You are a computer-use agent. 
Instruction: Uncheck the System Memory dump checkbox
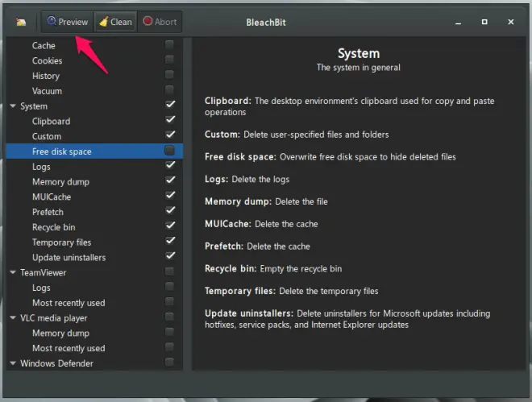coord(170,180)
